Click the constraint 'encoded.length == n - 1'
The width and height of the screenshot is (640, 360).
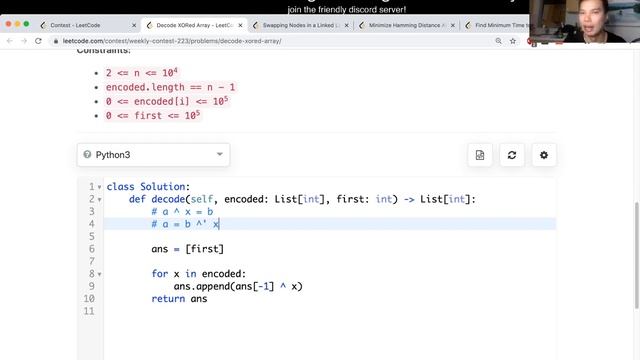click(x=170, y=87)
